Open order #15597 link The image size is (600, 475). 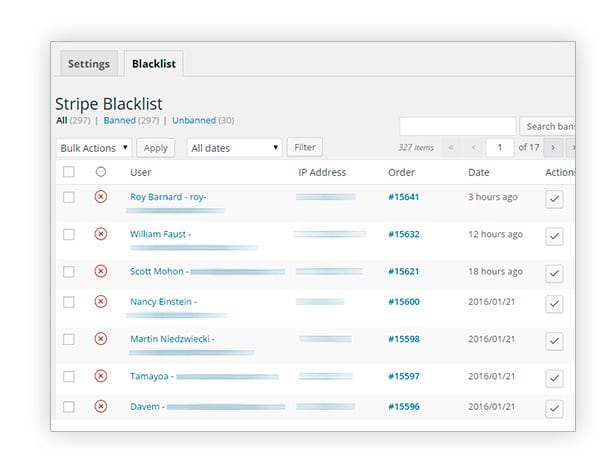click(x=404, y=376)
